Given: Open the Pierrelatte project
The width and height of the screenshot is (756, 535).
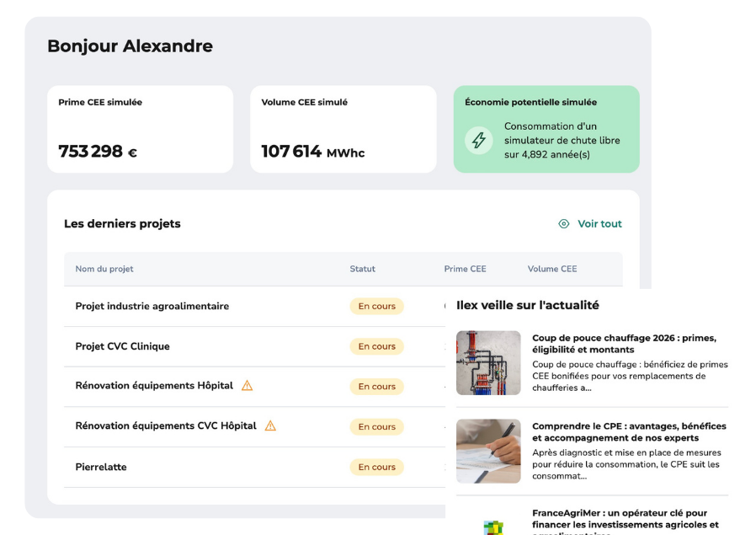Looking at the screenshot, I should click(x=101, y=467).
